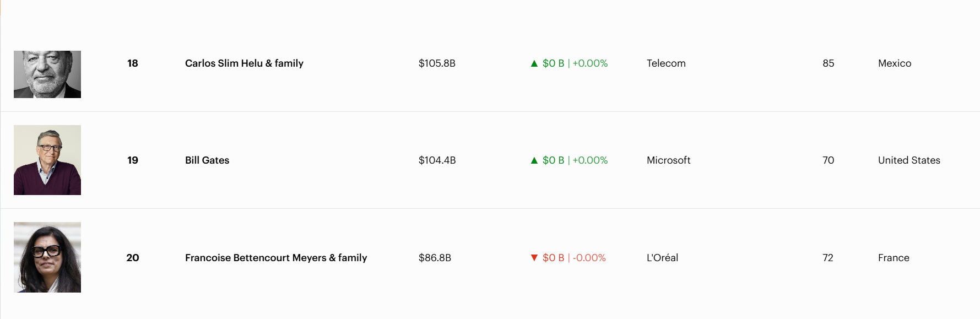Viewport: 980px width, 319px height.
Task: Click the $86.8B net worth value
Action: pyautogui.click(x=435, y=258)
